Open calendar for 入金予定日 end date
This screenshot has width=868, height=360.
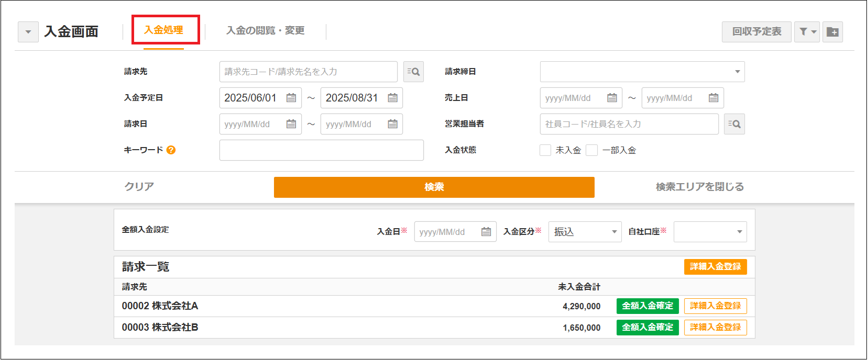pyautogui.click(x=392, y=98)
